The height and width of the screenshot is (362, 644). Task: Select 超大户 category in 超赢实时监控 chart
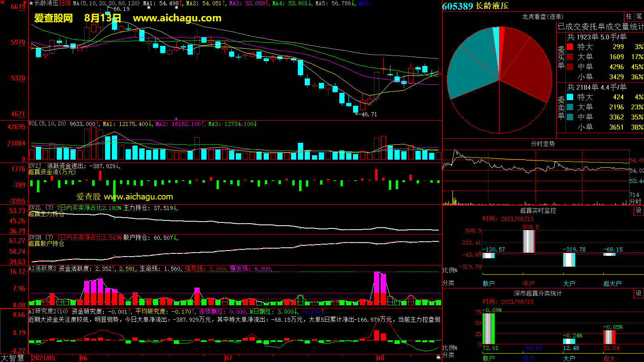612,284
